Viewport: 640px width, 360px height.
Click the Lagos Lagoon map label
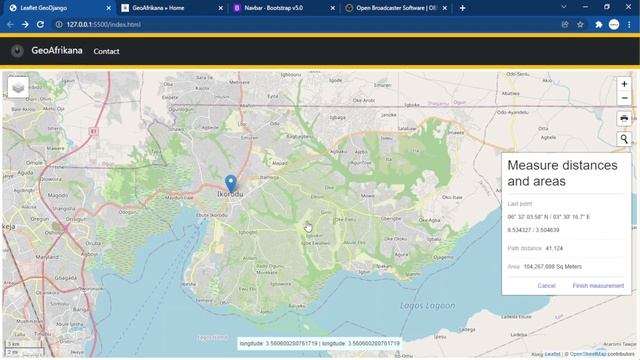(427, 306)
